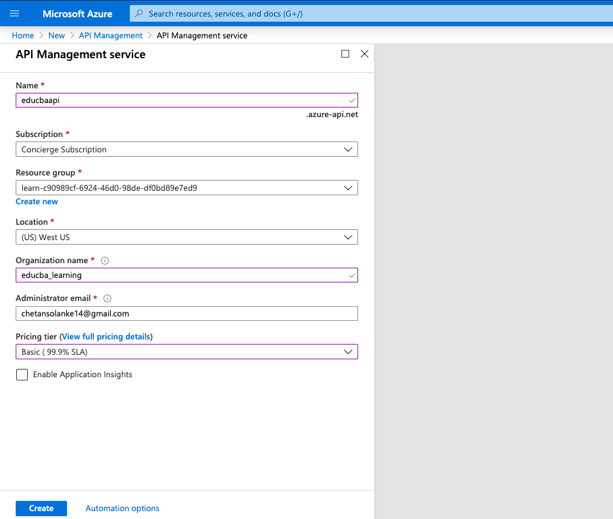Edit the Administrator email field
613x519 pixels.
pos(186,313)
